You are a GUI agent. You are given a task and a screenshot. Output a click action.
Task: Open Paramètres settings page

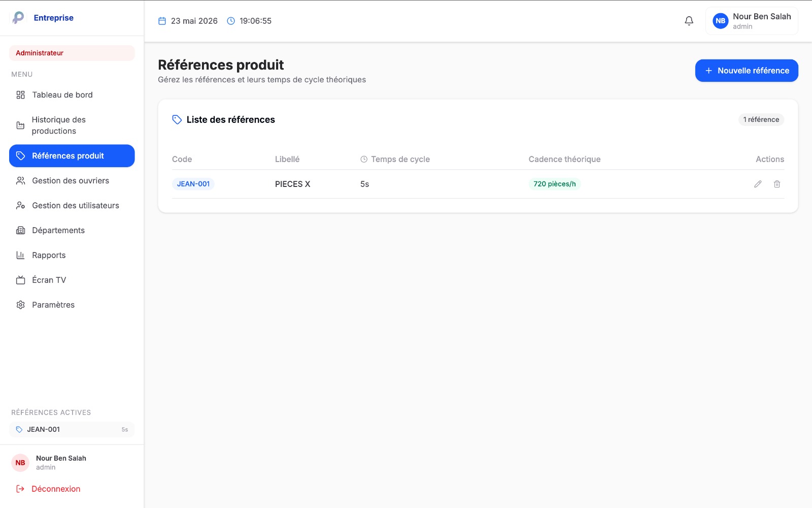(x=72, y=305)
